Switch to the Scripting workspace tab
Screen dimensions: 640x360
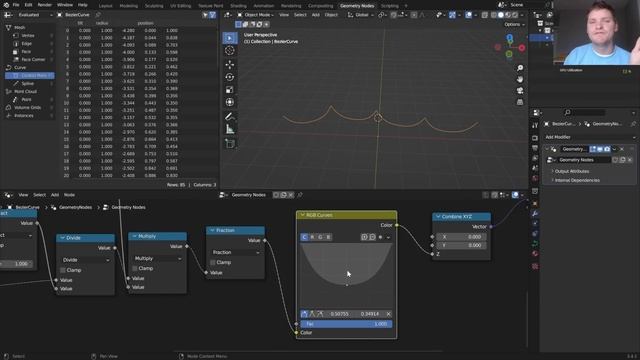(389, 6)
